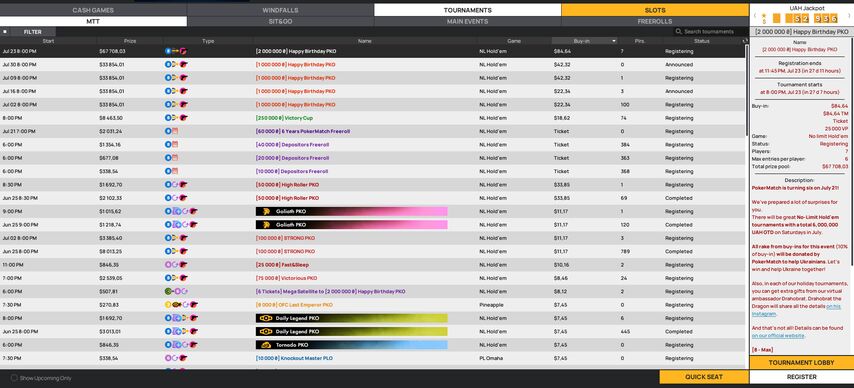The image size is (854, 388).
Task: Open the SIT&GO sub-tab
Action: 280,22
